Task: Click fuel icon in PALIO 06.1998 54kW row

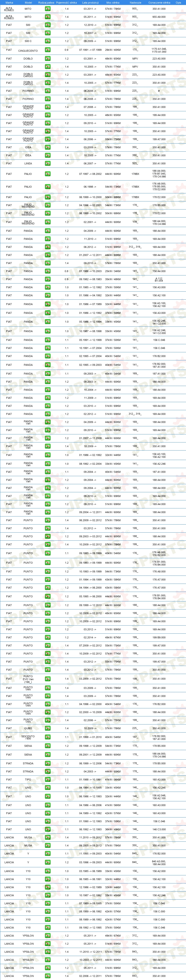Action: pyautogui.click(x=48, y=187)
